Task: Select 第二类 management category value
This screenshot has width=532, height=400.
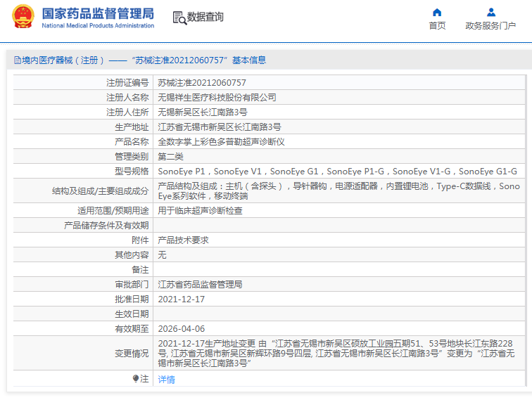Action: pyautogui.click(x=171, y=157)
